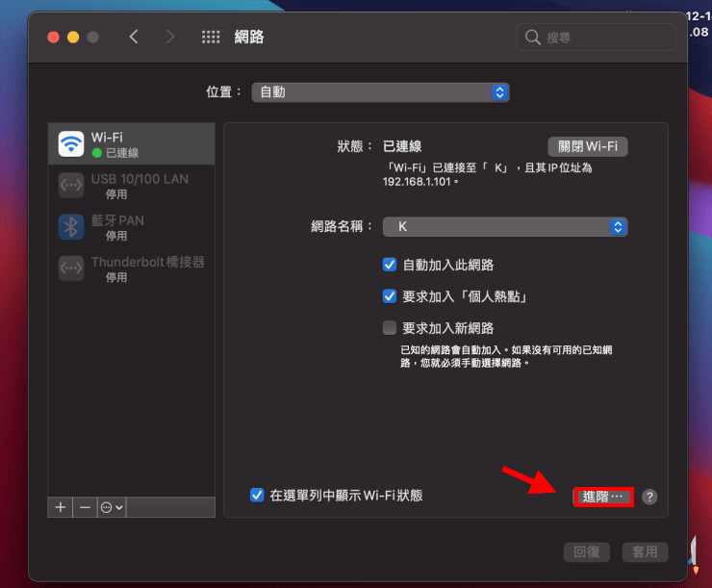Open help with the question mark icon
The width and height of the screenshot is (712, 588).
pos(650,497)
